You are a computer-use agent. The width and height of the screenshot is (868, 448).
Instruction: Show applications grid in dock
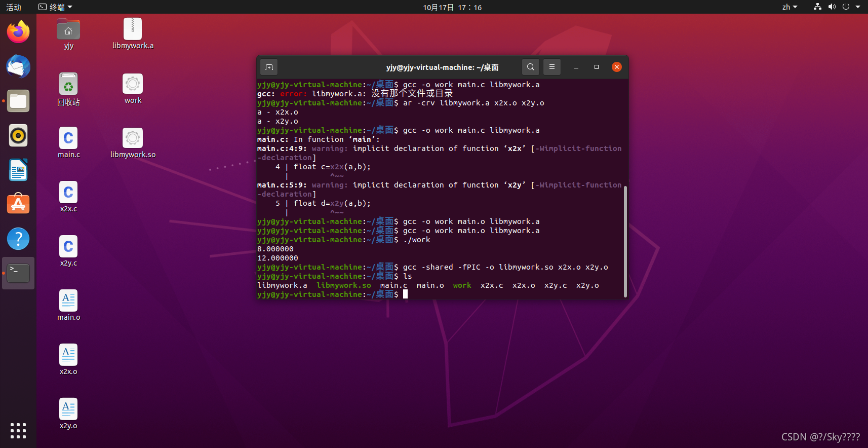click(18, 431)
